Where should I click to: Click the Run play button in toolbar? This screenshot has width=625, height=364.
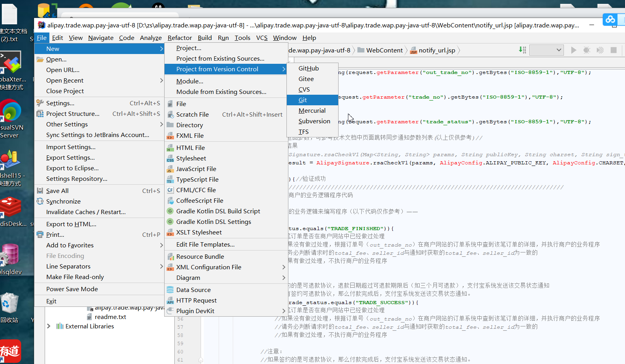(x=574, y=50)
